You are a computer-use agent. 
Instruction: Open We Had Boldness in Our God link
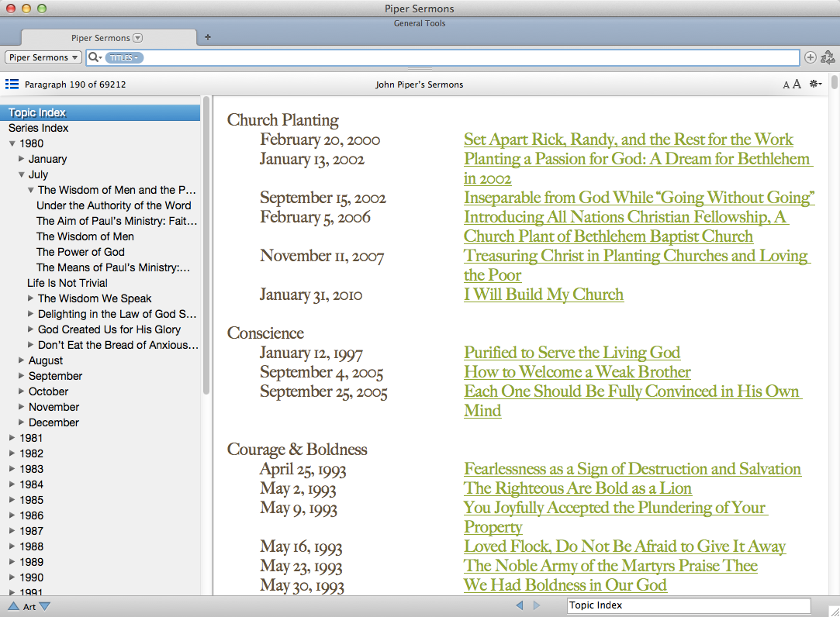point(565,585)
